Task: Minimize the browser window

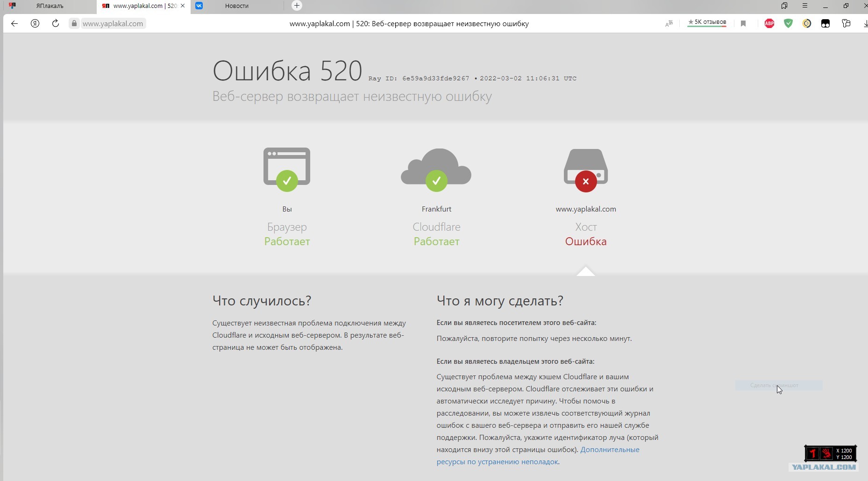Action: pos(825,6)
